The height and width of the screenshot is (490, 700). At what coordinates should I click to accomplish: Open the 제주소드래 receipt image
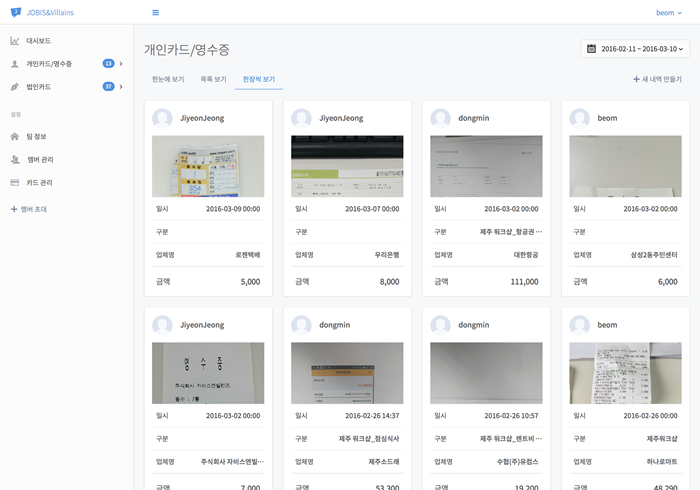pyautogui.click(x=347, y=373)
